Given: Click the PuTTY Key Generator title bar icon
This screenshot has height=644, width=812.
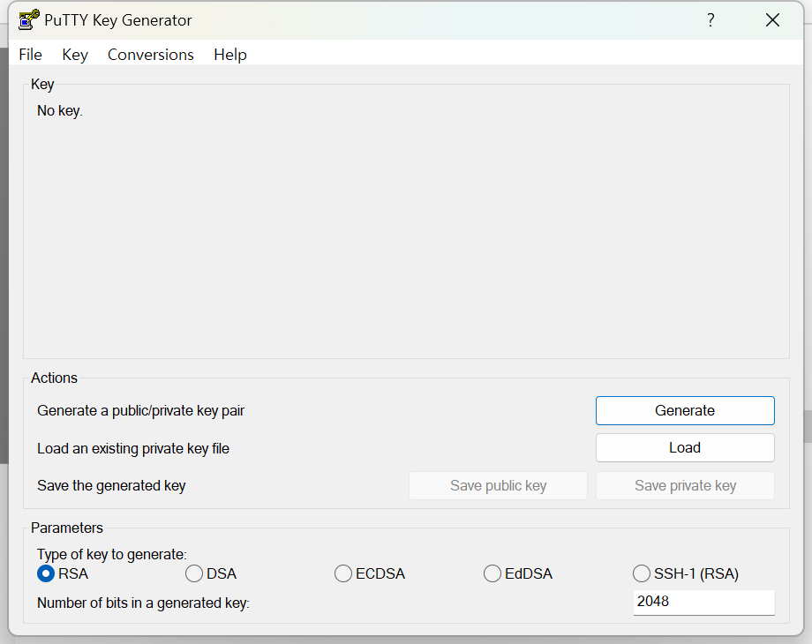Looking at the screenshot, I should [x=29, y=19].
